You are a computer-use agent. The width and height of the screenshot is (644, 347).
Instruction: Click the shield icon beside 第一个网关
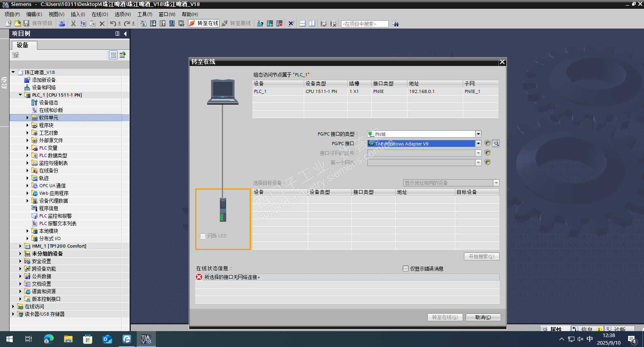point(487,162)
